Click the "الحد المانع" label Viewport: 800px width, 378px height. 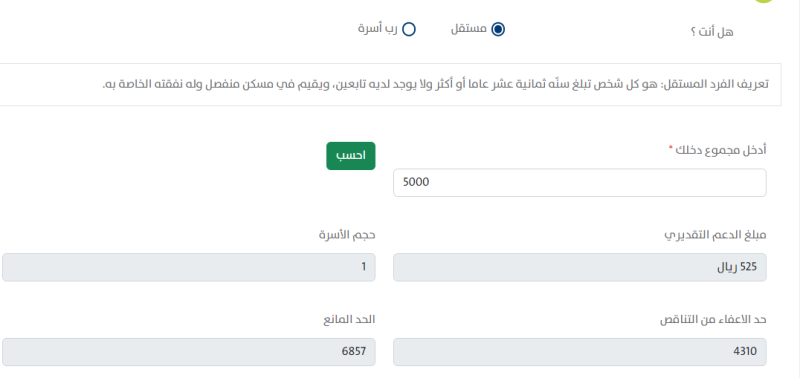click(x=349, y=319)
